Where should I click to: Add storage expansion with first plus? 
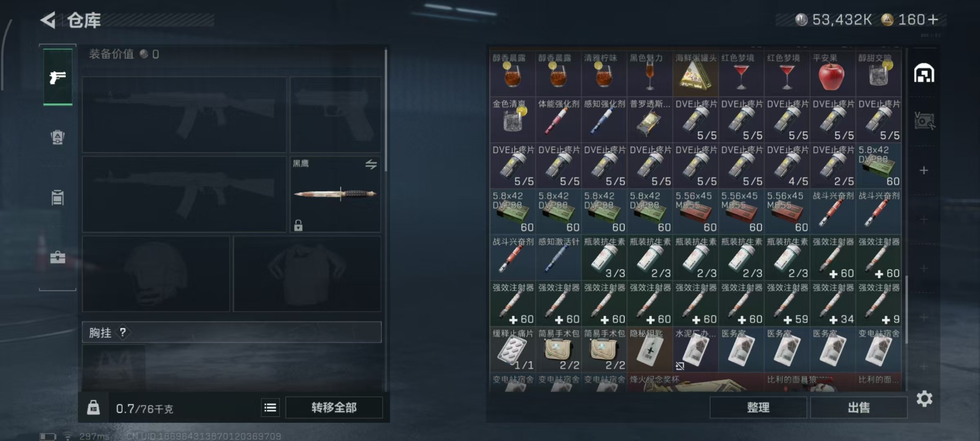[x=924, y=170]
